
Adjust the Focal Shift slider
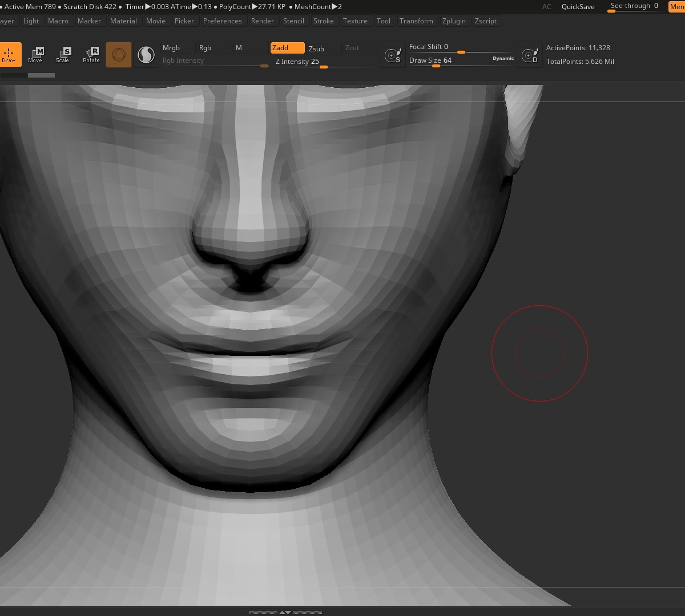[x=461, y=47]
